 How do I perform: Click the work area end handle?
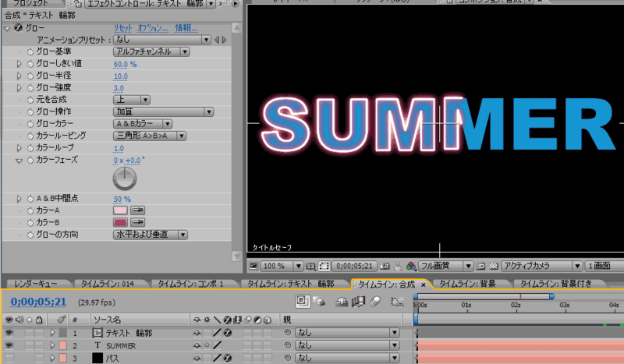pyautogui.click(x=551, y=296)
